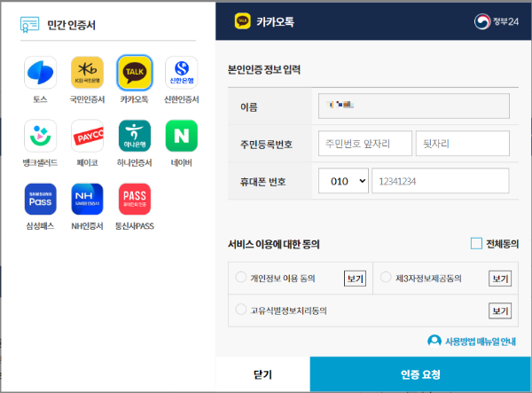Viewport: 532px width, 393px height.
Task: Click the 서비스 이용에 대한 동의 heading
Action: tap(274, 244)
